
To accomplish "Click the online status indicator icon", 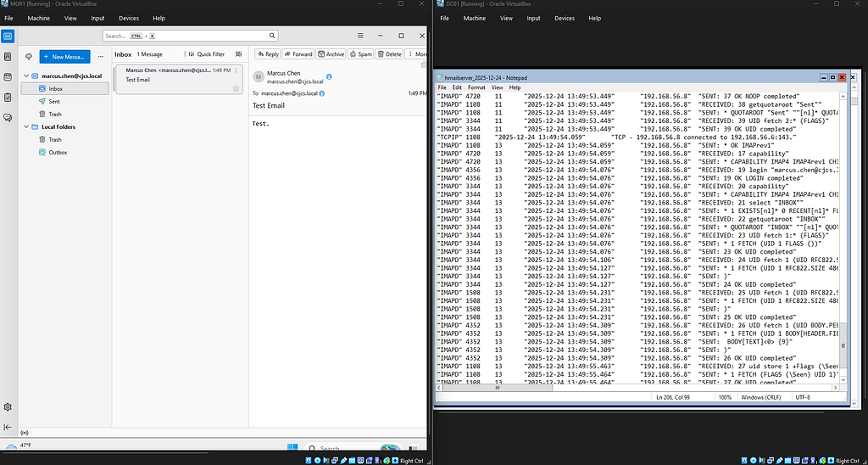I will point(25,432).
